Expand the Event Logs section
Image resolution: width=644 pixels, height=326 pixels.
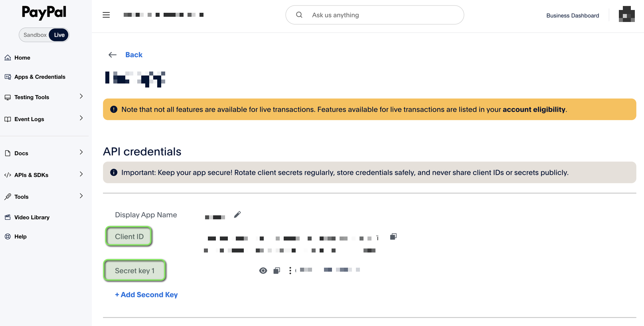(x=44, y=119)
